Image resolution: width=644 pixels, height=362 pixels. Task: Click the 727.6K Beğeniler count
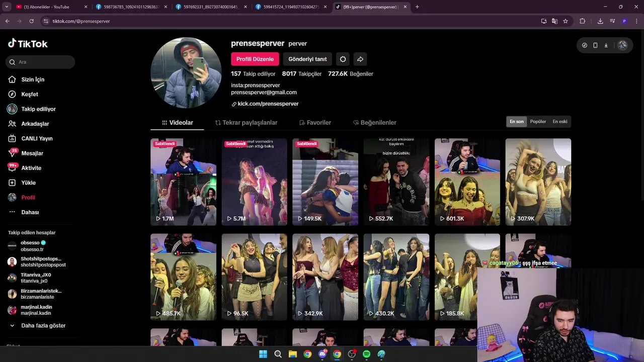click(351, 73)
